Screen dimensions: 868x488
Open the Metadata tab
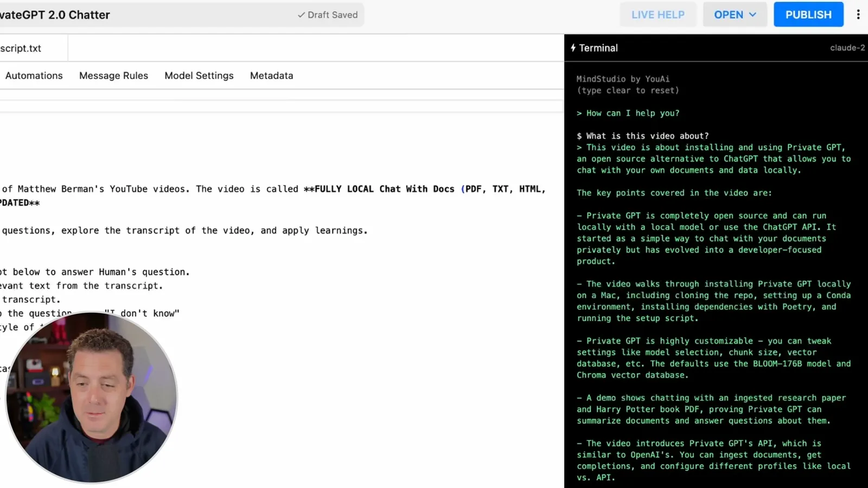(271, 75)
